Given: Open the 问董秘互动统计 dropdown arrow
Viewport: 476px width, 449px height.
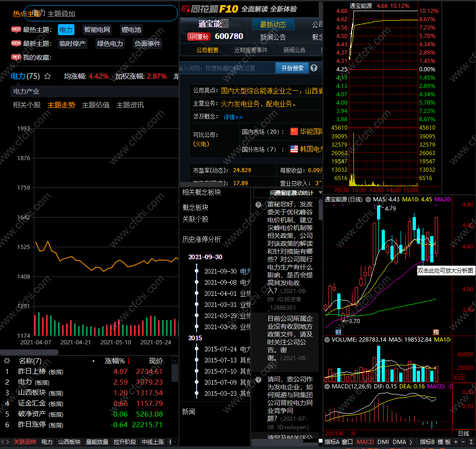Looking at the screenshot, I should point(320,193).
